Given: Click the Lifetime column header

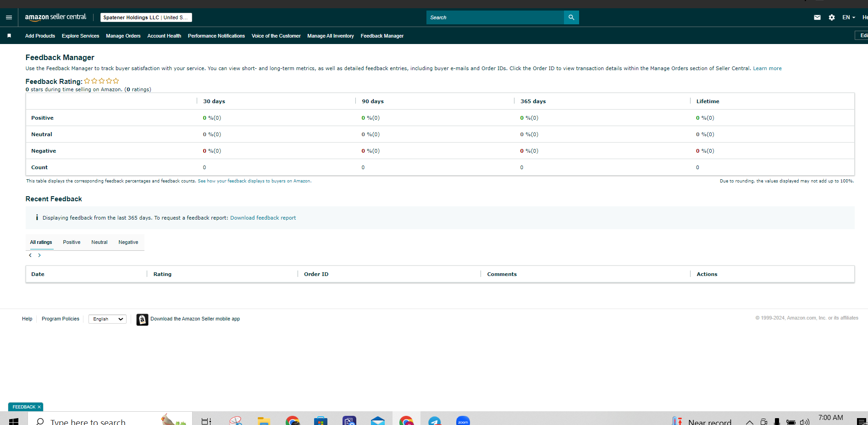Looking at the screenshot, I should (x=708, y=101).
